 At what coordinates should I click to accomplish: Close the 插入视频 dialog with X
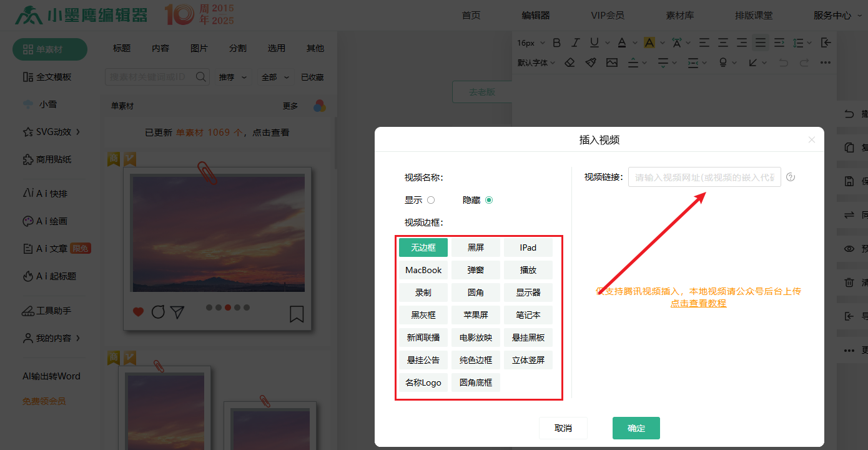tap(812, 140)
